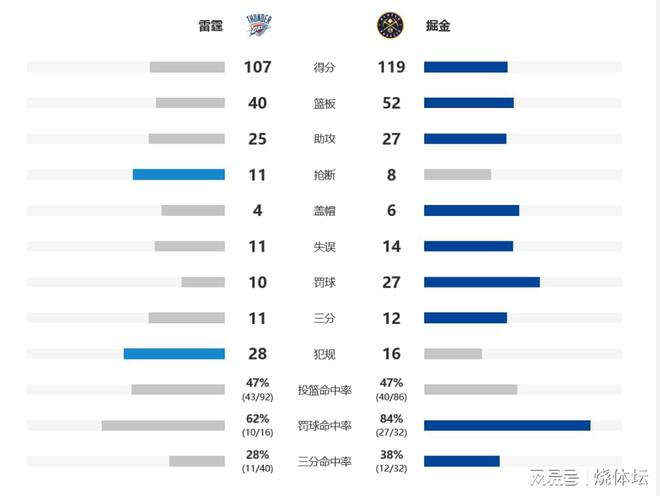
Task: Open the 雷霆 team name link
Action: (210, 27)
